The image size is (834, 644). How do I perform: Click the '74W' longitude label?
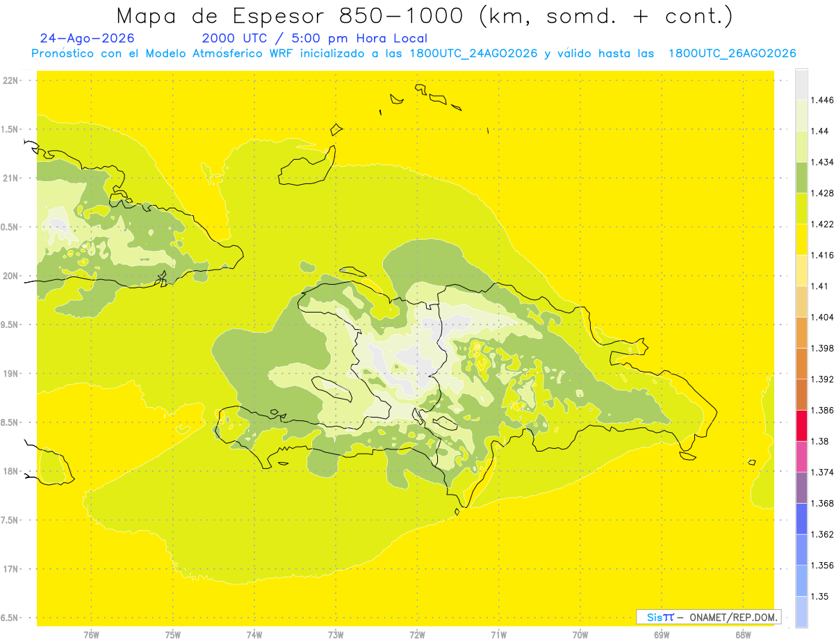point(254,634)
